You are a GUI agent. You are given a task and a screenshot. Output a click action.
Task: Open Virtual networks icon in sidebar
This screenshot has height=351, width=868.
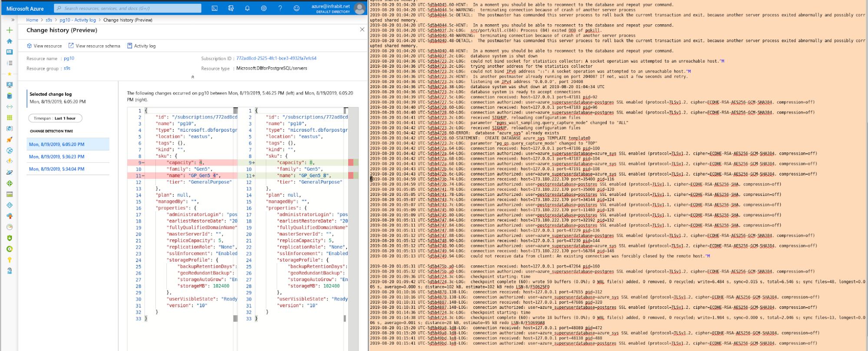point(10,107)
